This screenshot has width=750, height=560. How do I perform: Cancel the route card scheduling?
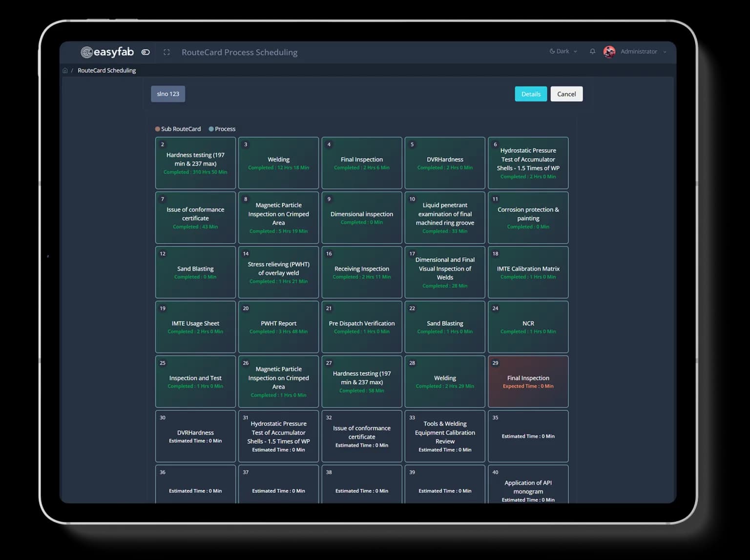(x=566, y=94)
